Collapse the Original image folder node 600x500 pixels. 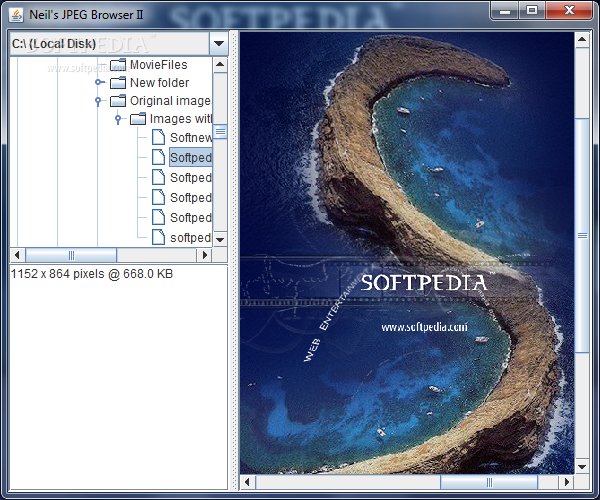point(98,101)
